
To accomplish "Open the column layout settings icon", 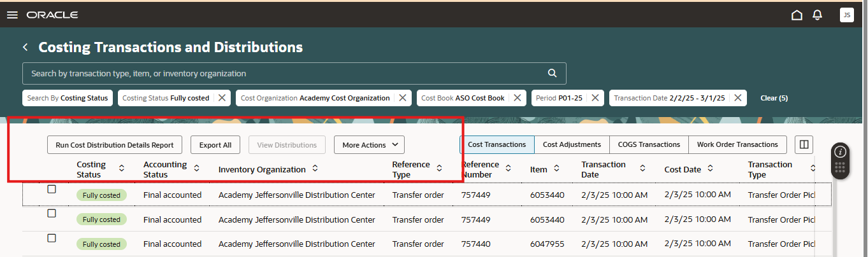I will pyautogui.click(x=804, y=144).
